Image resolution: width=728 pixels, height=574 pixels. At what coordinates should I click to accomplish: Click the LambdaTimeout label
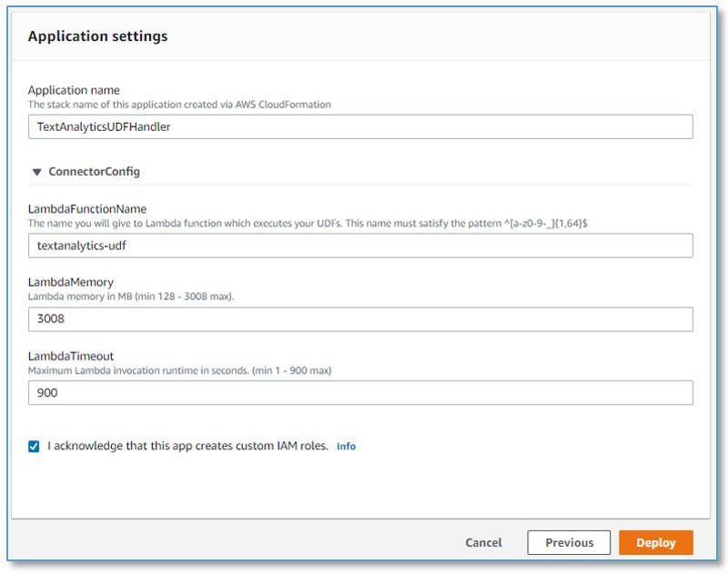71,356
